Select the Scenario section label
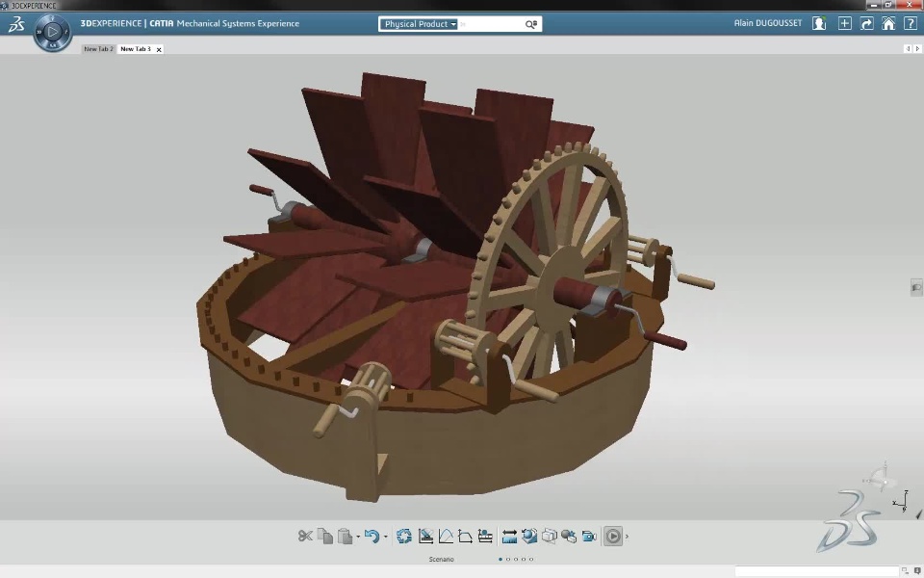 pos(442,559)
